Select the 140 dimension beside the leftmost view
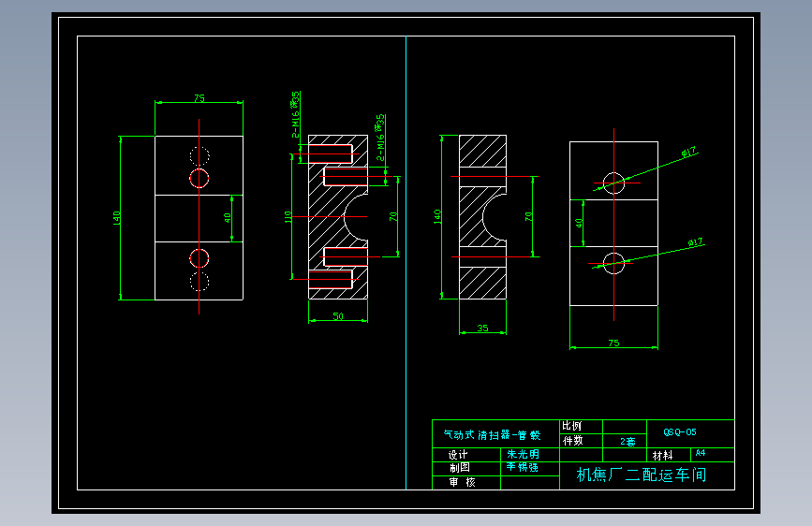Image resolution: width=812 pixels, height=526 pixels. click(x=116, y=218)
